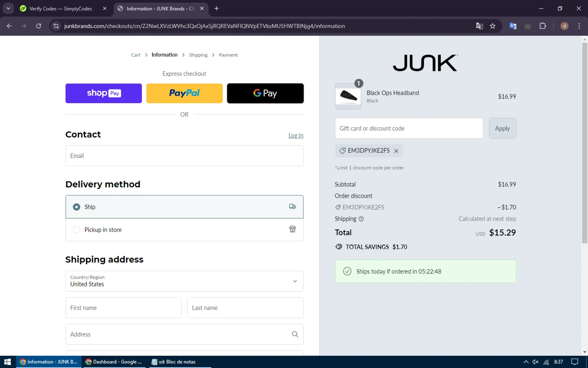
Task: Open the Chrome three-dot menu
Action: point(579,26)
